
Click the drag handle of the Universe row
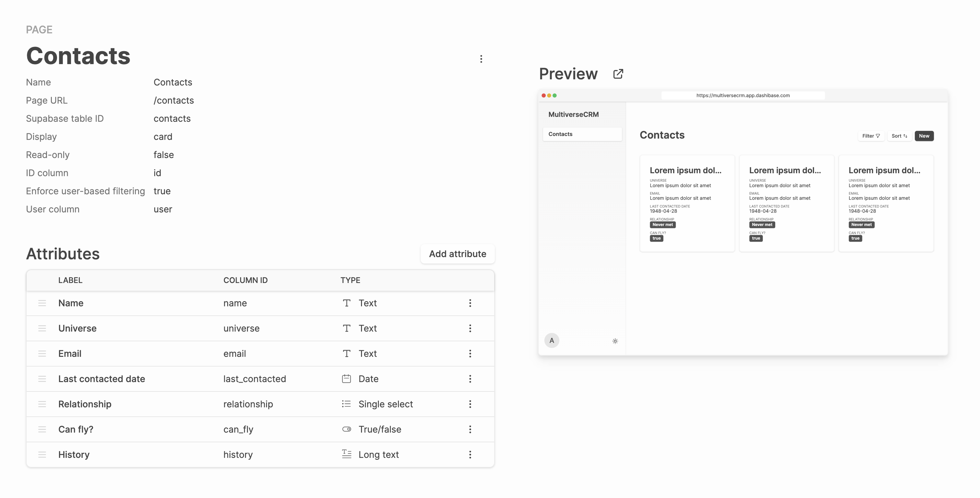42,328
